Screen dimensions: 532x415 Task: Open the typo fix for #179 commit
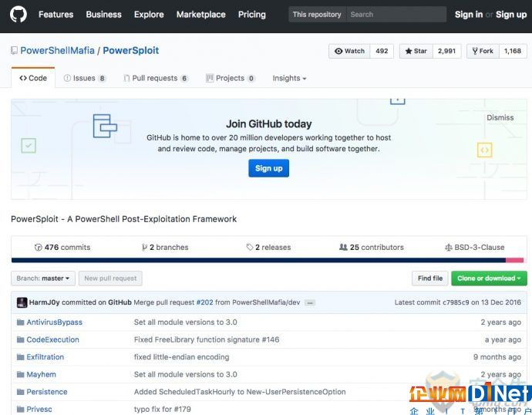(x=163, y=410)
